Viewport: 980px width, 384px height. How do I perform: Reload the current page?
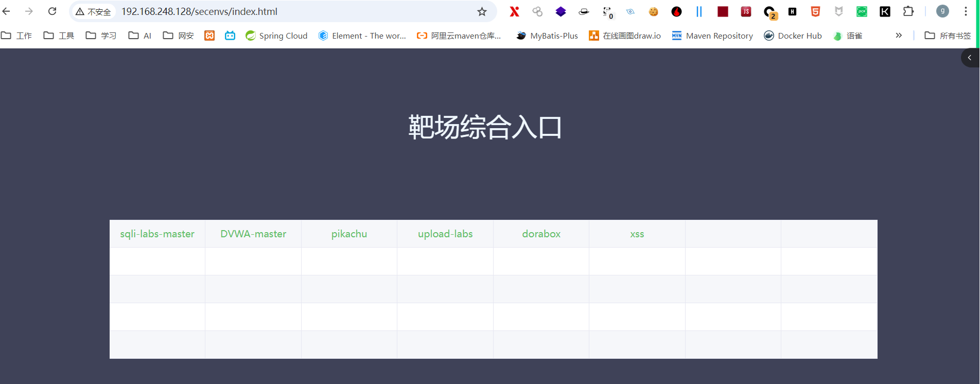pos(52,11)
